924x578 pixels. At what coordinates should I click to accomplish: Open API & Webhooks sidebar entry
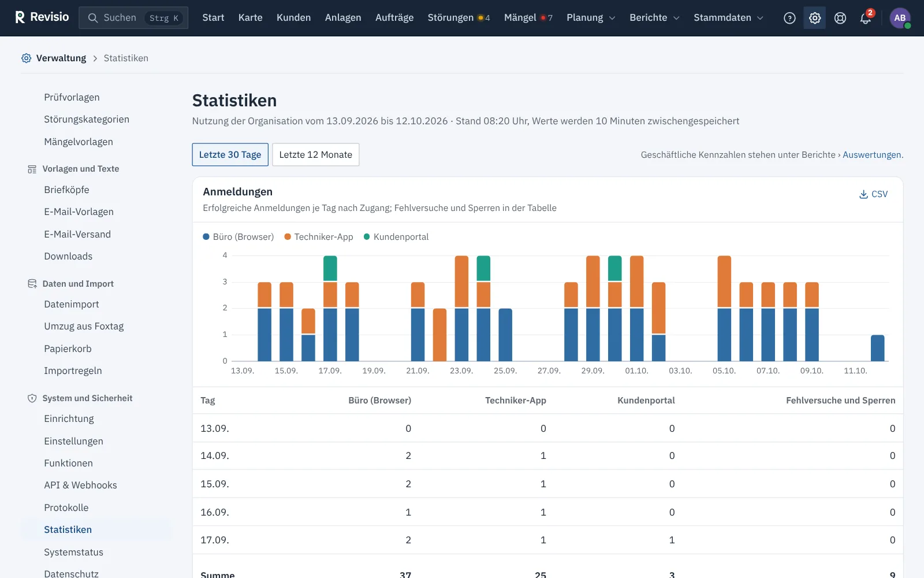coord(80,485)
